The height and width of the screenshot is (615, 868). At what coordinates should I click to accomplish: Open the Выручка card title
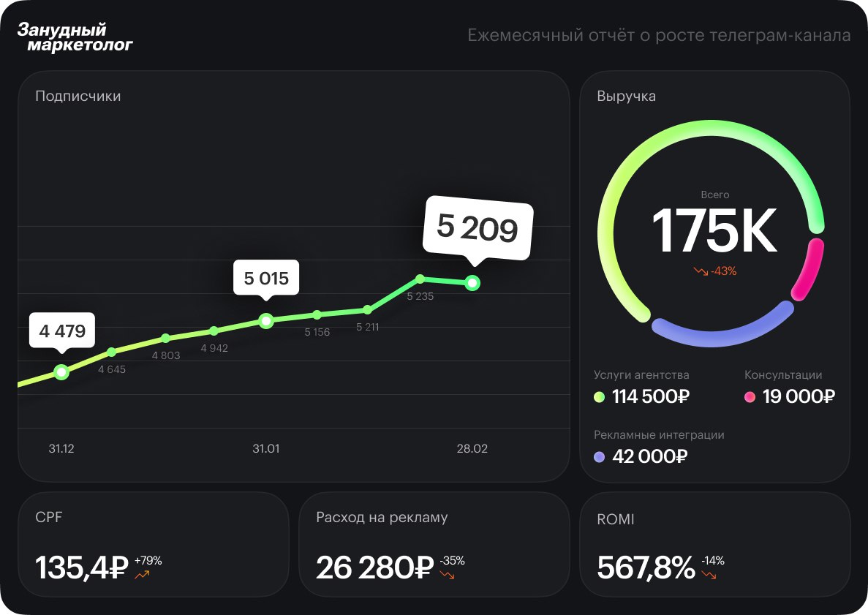[626, 96]
